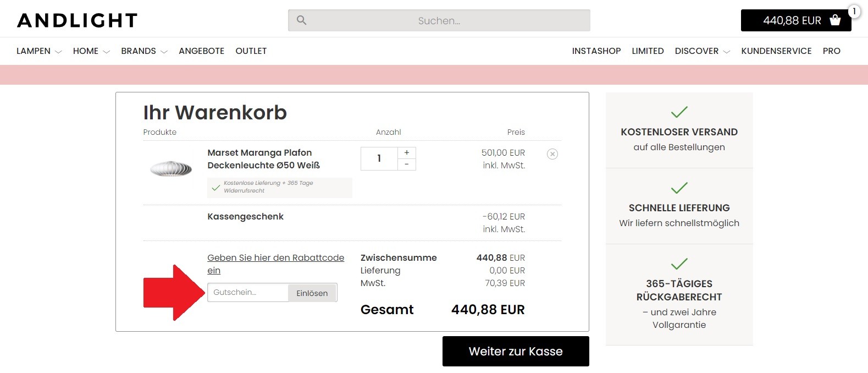Open the shopping basket icon
This screenshot has height=373, width=868.
pyautogui.click(x=835, y=20)
